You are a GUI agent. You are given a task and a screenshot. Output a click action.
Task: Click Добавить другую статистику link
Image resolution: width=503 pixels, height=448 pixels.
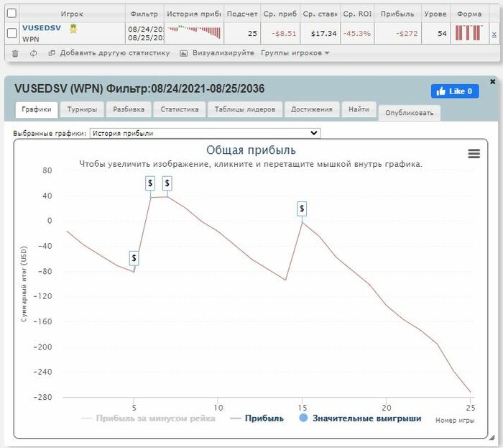point(115,53)
